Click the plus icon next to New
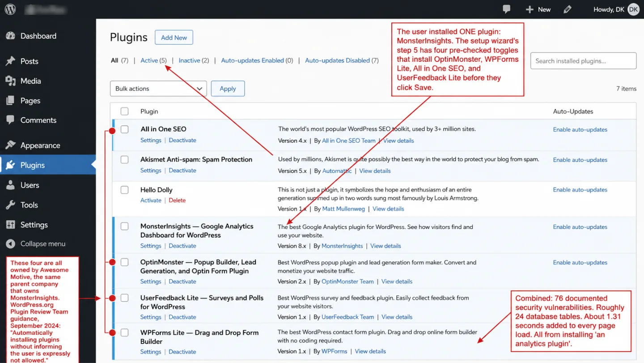The image size is (644, 363). tap(530, 9)
